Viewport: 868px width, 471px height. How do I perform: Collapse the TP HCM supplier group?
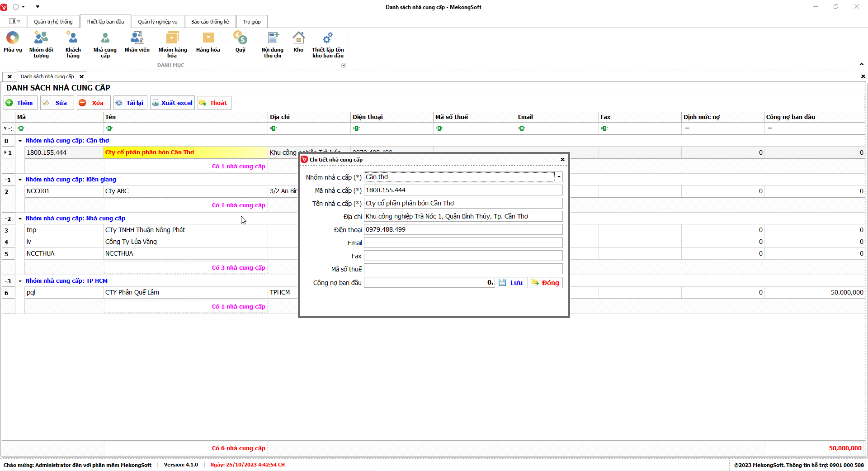coord(20,281)
